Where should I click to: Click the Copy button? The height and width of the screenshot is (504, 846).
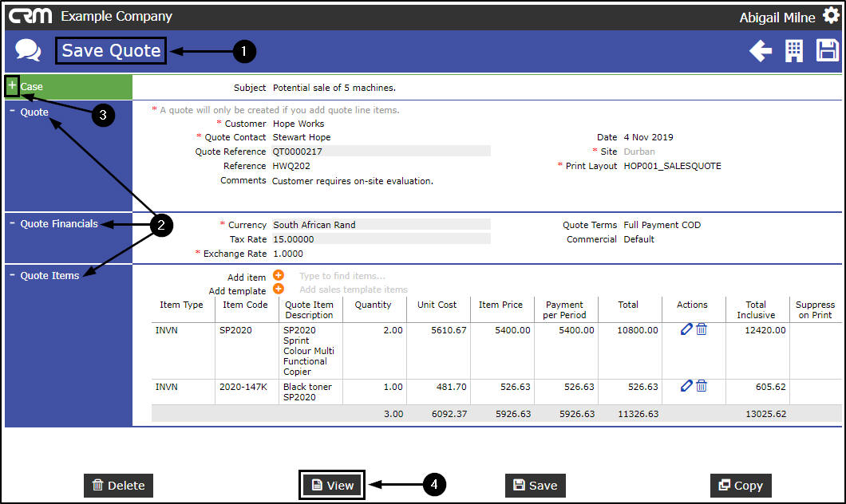point(741,486)
